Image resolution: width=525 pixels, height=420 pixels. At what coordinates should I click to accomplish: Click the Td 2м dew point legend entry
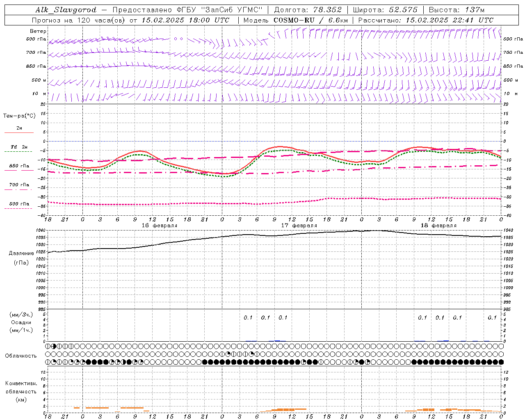[19, 147]
